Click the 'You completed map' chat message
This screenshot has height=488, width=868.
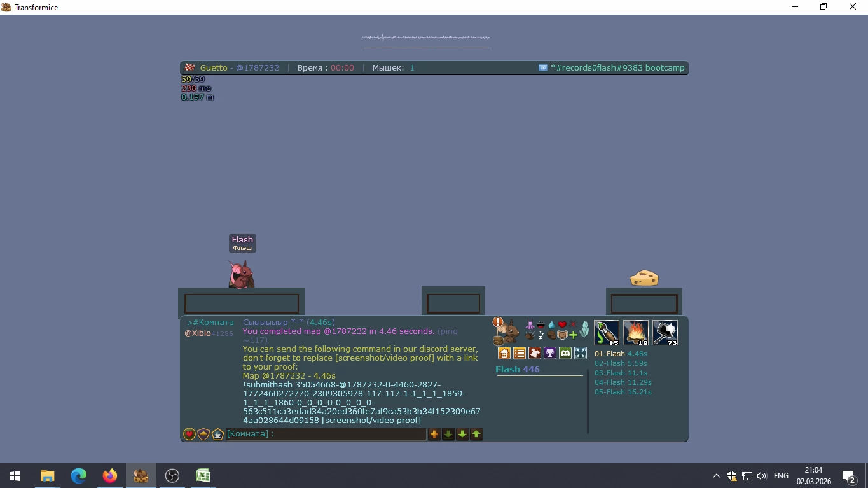[x=350, y=335]
